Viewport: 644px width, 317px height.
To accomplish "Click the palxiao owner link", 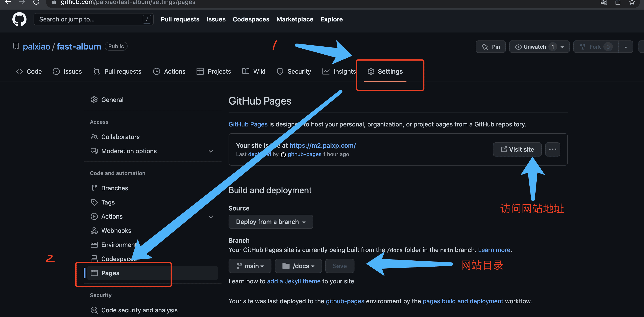I will tap(36, 47).
